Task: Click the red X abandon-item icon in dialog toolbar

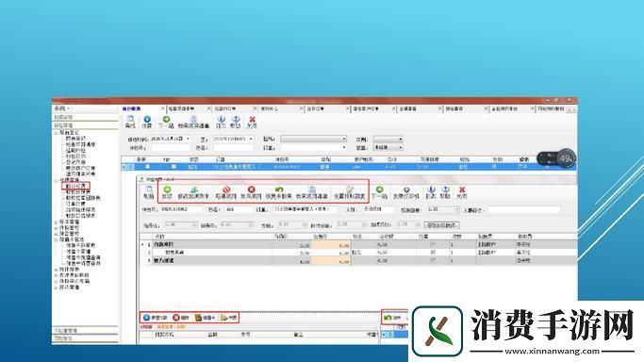Action: click(252, 189)
